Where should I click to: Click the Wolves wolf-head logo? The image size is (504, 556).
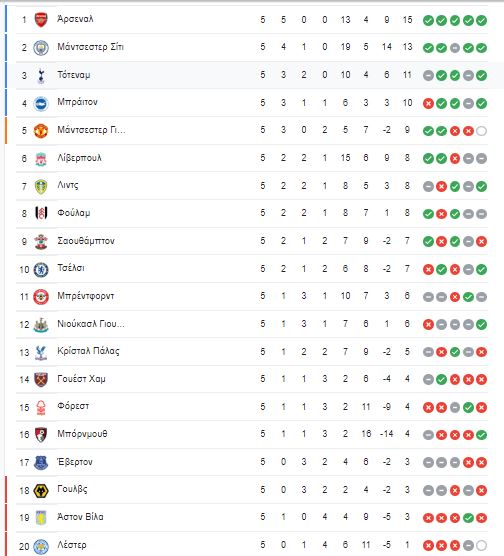[x=41, y=491]
